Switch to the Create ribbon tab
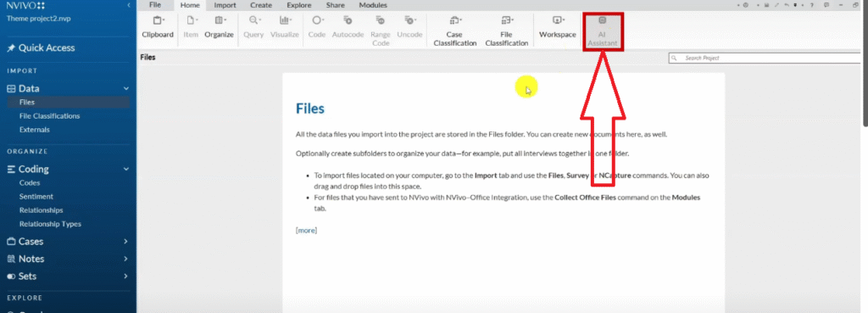This screenshot has width=868, height=313. tap(261, 5)
